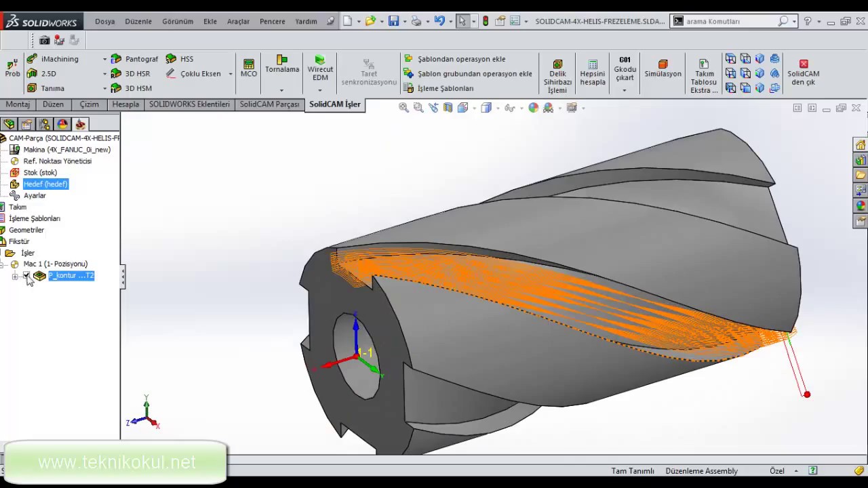
Task: Open the Çoklu Eksen dropdown arrow
Action: pos(231,74)
